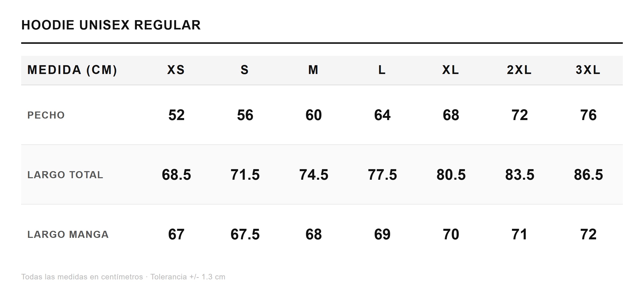Click the M size column header
Screen dimensions: 644x296
pyautogui.click(x=313, y=70)
